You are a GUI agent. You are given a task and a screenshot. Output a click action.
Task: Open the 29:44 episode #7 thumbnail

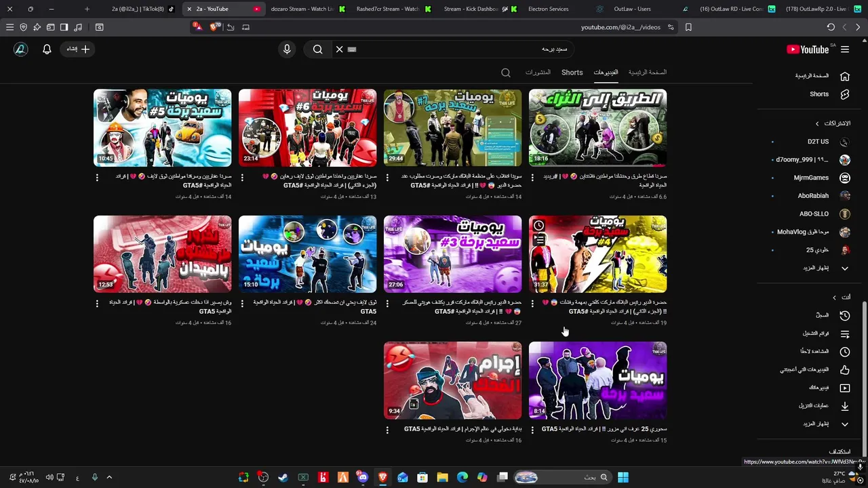tap(452, 127)
